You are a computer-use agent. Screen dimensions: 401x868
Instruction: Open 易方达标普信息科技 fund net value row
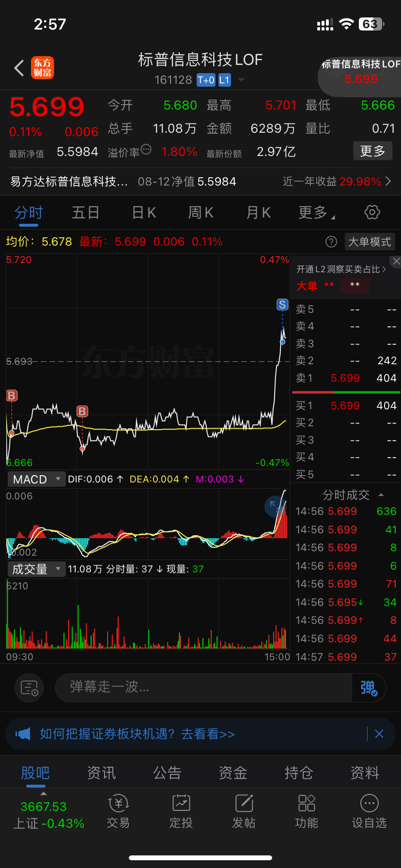coord(200,182)
